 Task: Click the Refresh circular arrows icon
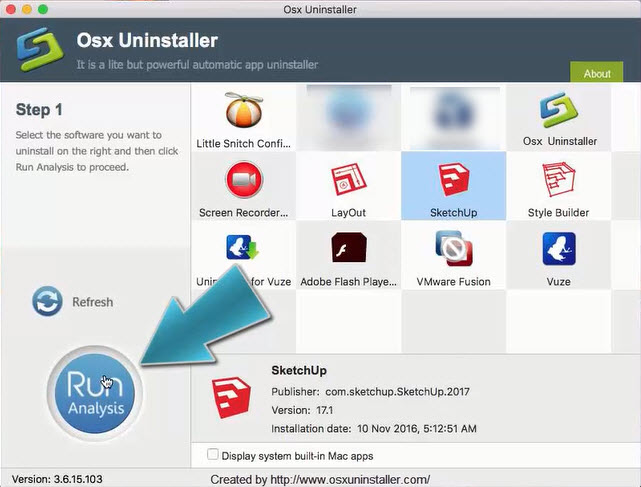(x=47, y=301)
